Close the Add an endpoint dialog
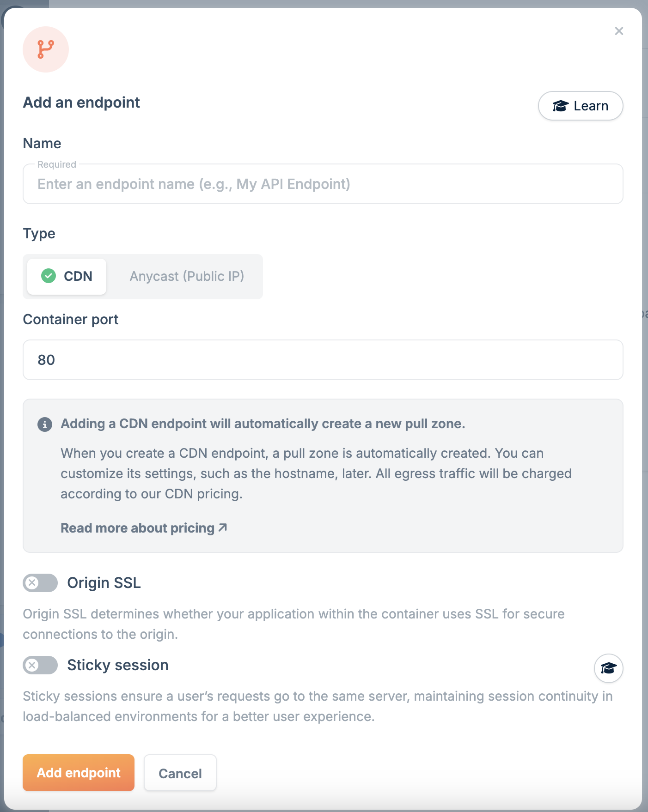 [619, 31]
